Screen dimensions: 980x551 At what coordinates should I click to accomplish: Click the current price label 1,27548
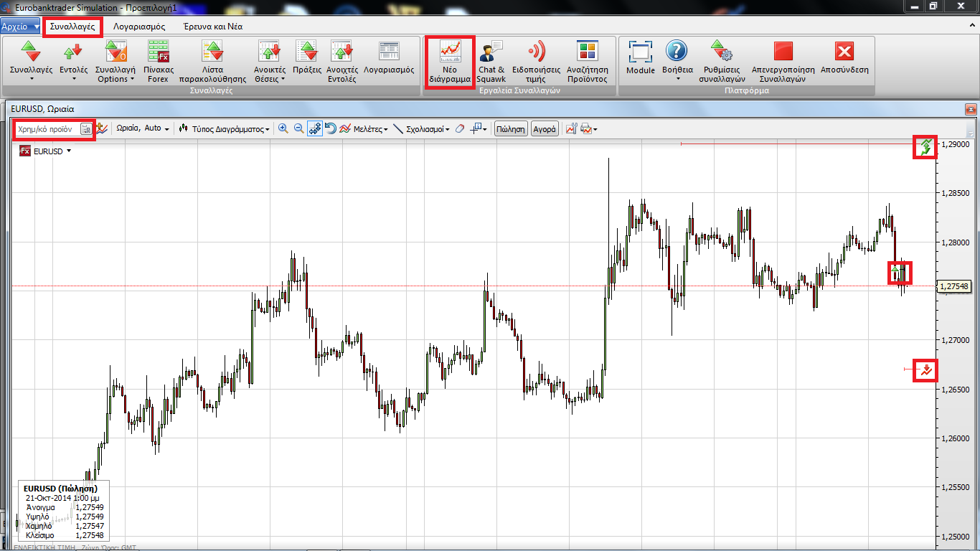pos(953,286)
